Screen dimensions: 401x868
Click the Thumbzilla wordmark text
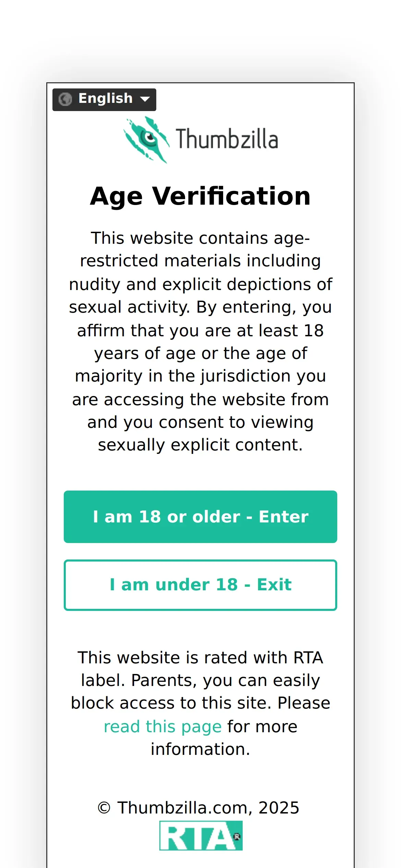click(227, 139)
